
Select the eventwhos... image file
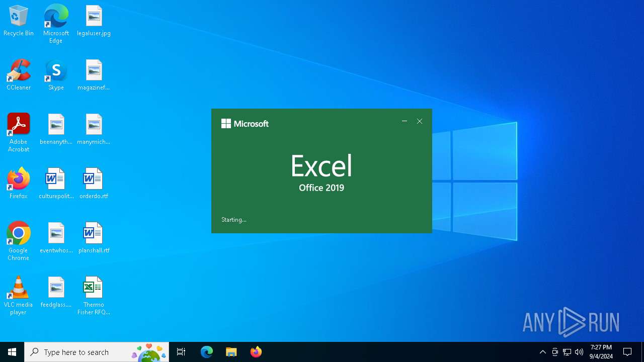coord(56,238)
